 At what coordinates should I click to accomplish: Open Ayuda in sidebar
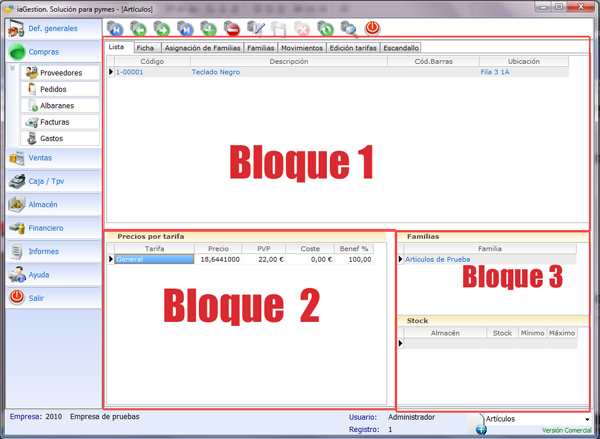[x=54, y=274]
